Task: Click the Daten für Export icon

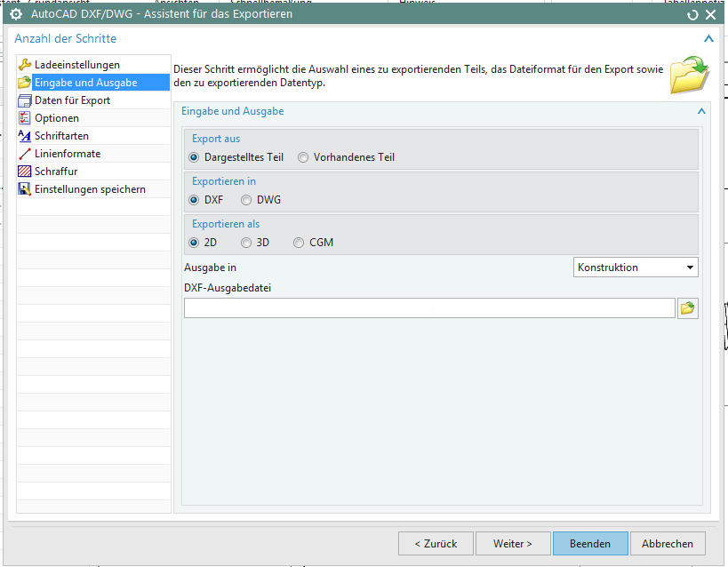Action: 24,100
